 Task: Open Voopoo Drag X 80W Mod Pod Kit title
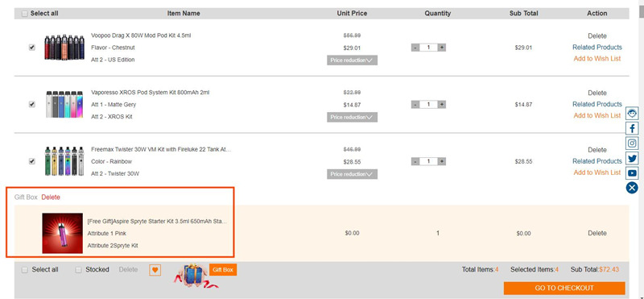tap(141, 35)
